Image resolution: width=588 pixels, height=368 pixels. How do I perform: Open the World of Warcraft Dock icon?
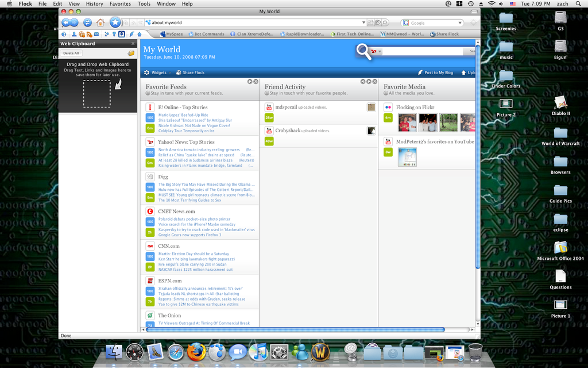[320, 352]
